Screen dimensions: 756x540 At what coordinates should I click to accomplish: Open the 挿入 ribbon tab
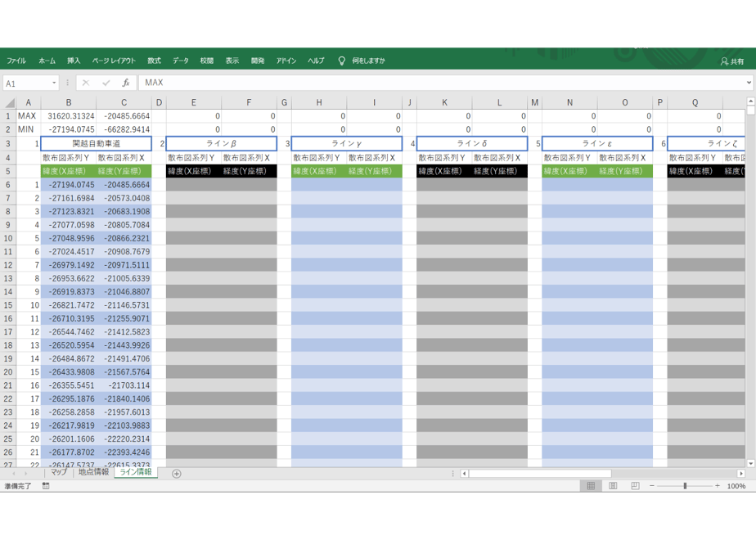coord(74,61)
